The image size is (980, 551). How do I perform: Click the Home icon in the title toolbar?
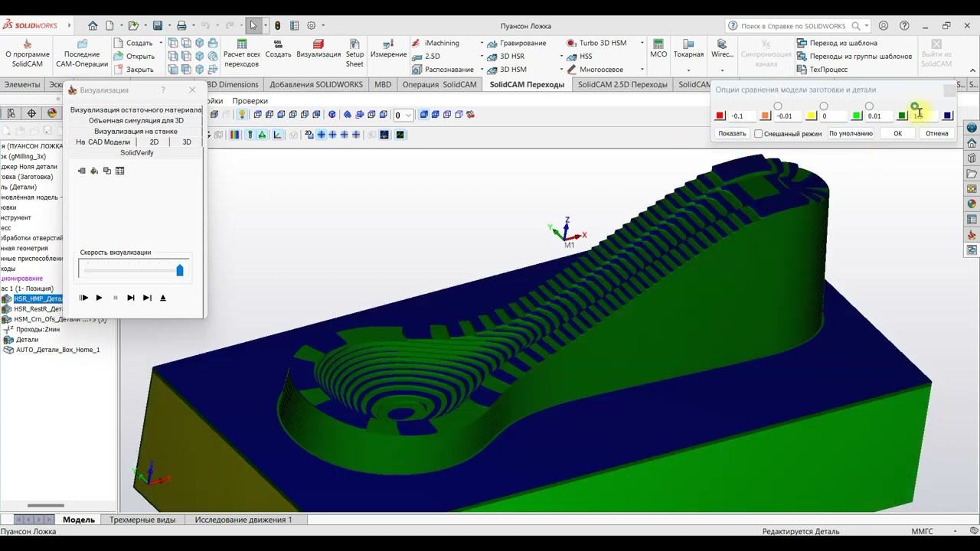point(93,25)
